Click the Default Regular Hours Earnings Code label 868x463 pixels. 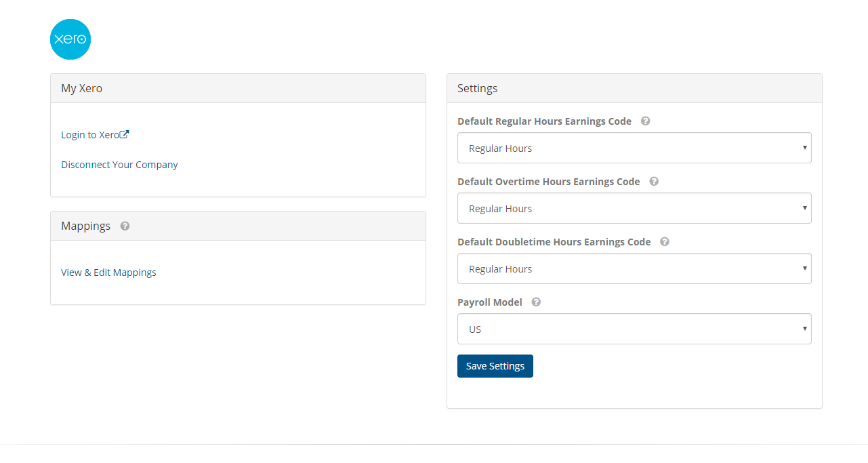(x=545, y=121)
